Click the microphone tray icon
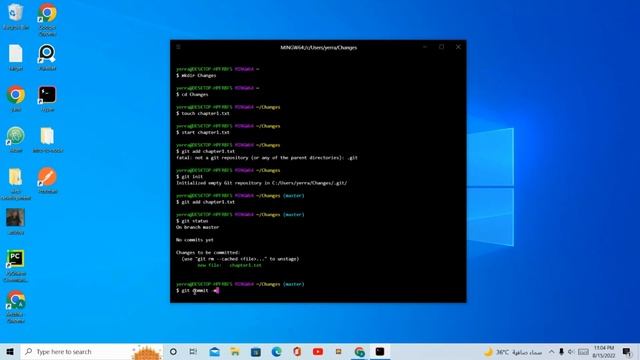This screenshot has width=640, height=360. [x=561, y=352]
